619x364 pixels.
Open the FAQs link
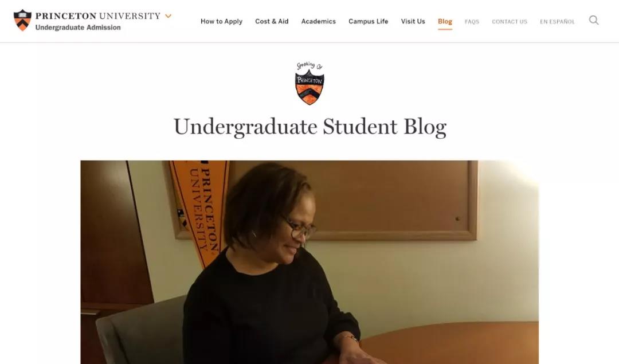point(472,22)
